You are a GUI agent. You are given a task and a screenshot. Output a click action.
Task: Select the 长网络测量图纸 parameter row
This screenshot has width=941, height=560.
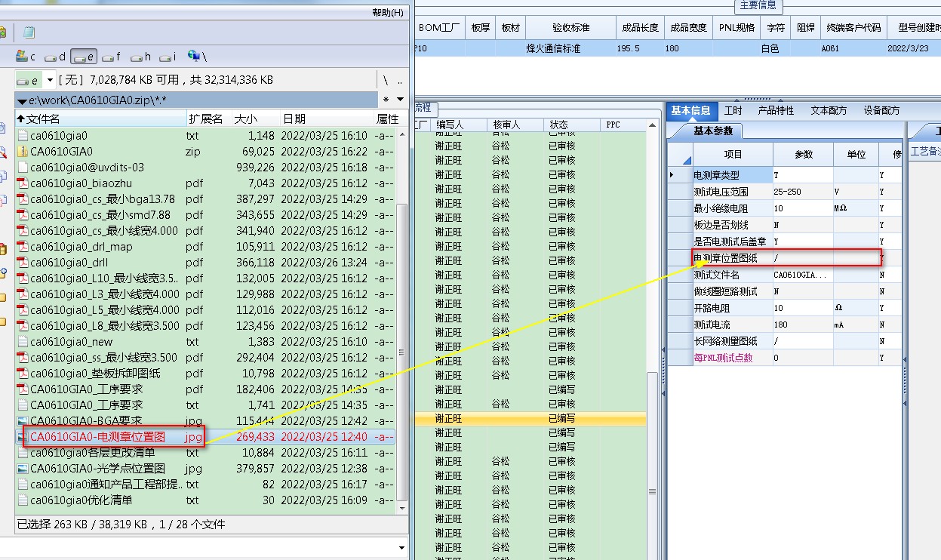(785, 341)
